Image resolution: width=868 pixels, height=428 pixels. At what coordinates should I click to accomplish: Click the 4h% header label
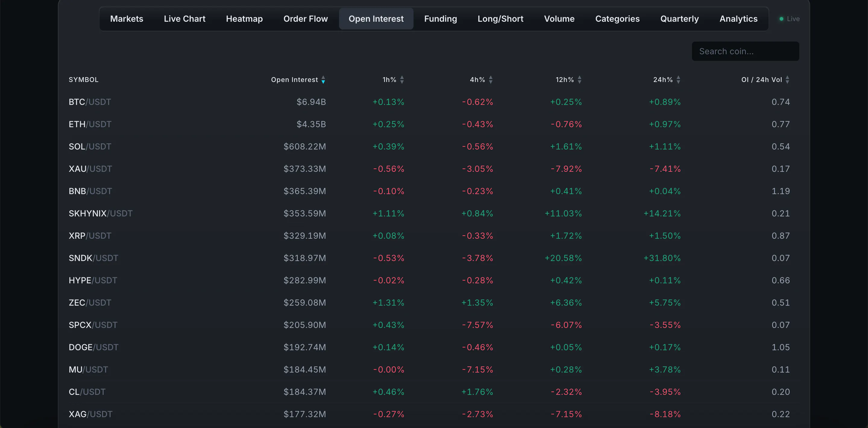tap(477, 80)
